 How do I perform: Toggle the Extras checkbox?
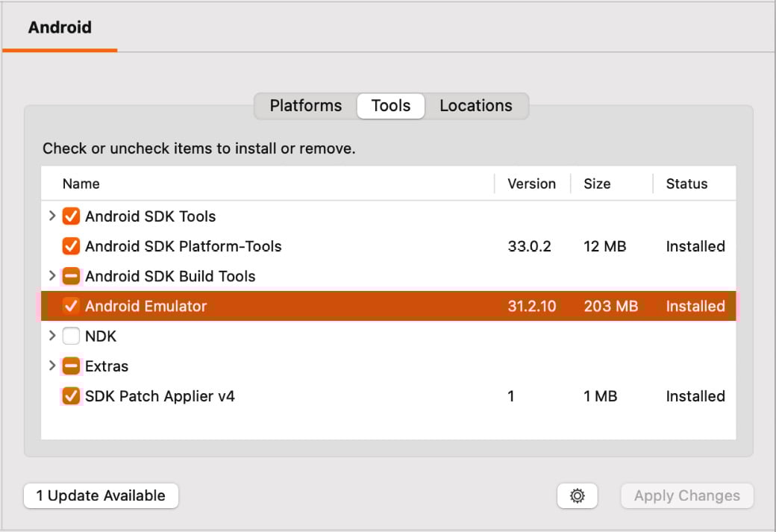71,366
